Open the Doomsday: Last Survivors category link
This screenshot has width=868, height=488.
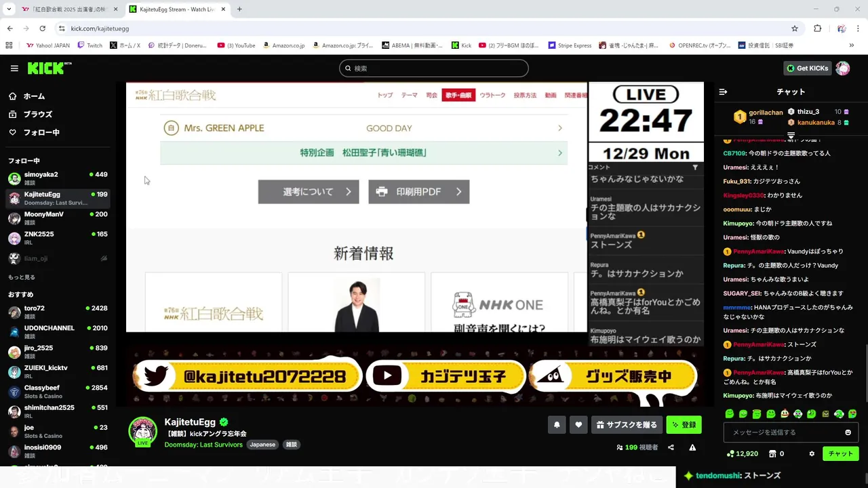203,445
